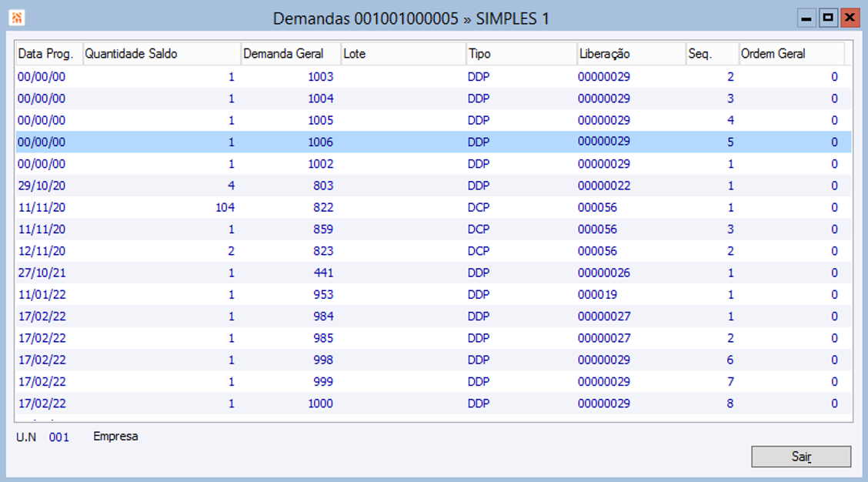The image size is (868, 482).
Task: Click the orange application icon in title bar
Action: click(x=17, y=18)
